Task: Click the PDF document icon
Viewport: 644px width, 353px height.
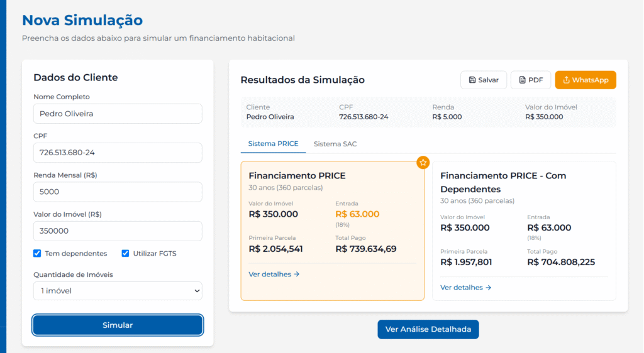Action: point(521,80)
